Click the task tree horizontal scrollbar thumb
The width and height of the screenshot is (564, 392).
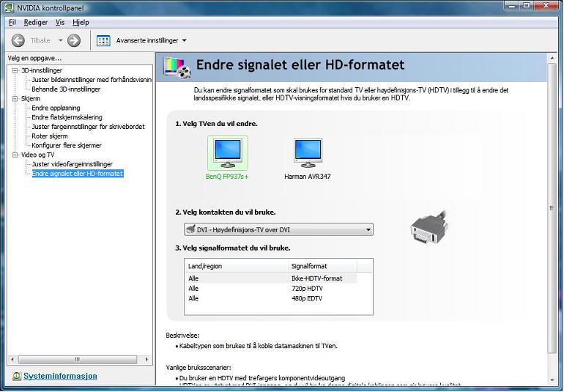[x=78, y=359]
